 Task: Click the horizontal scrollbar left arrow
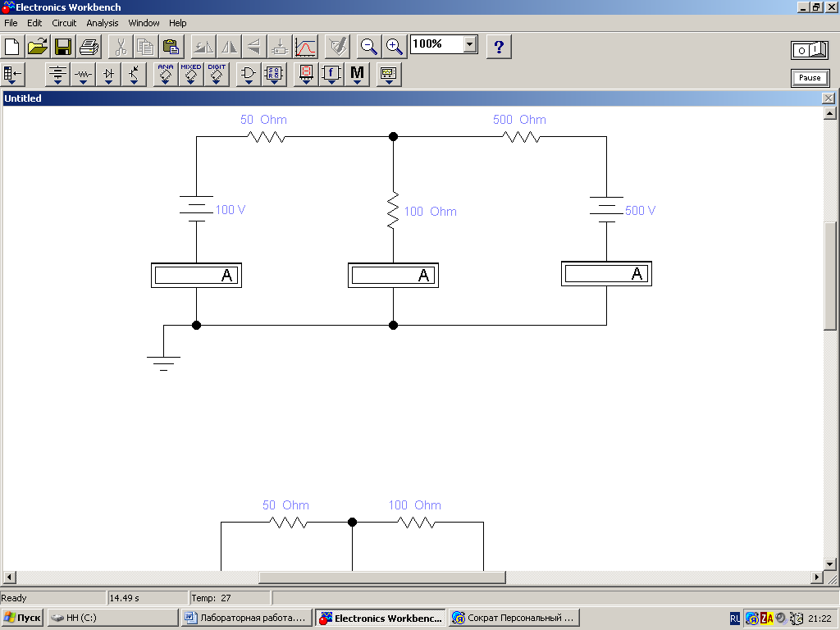[x=9, y=577]
